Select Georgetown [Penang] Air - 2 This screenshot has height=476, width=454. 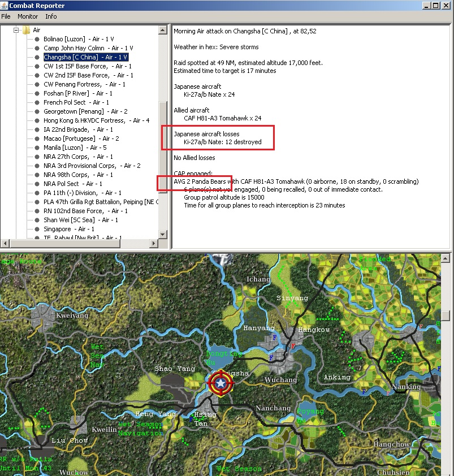[x=85, y=111]
